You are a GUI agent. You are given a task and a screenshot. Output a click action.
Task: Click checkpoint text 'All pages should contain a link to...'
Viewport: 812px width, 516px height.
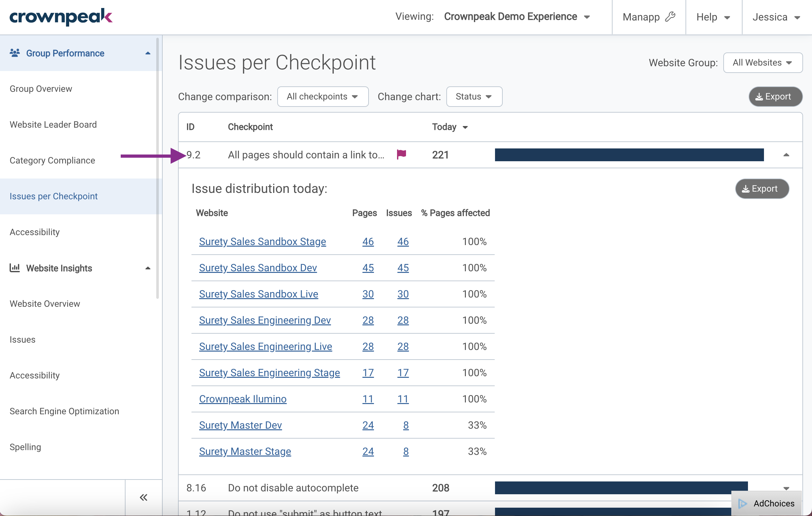pos(306,155)
